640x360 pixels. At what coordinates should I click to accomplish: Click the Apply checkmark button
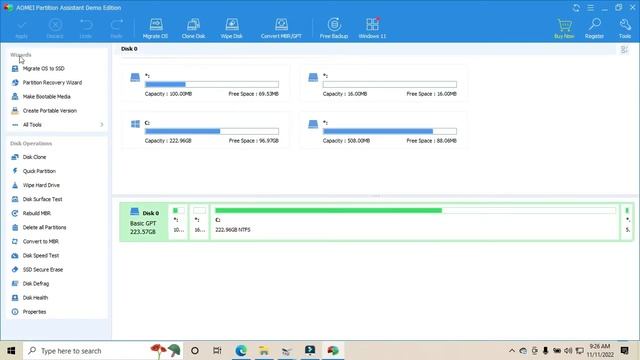pyautogui.click(x=22, y=28)
